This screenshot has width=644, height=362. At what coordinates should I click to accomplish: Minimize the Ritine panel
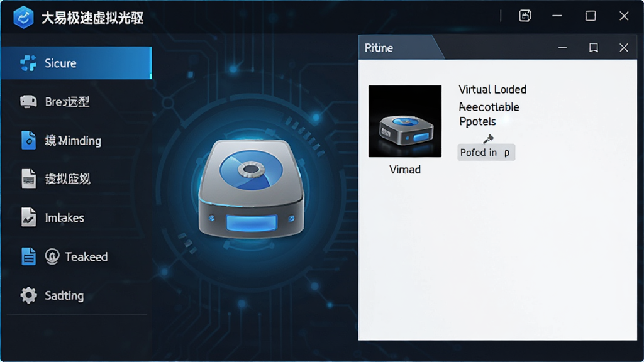[562, 48]
